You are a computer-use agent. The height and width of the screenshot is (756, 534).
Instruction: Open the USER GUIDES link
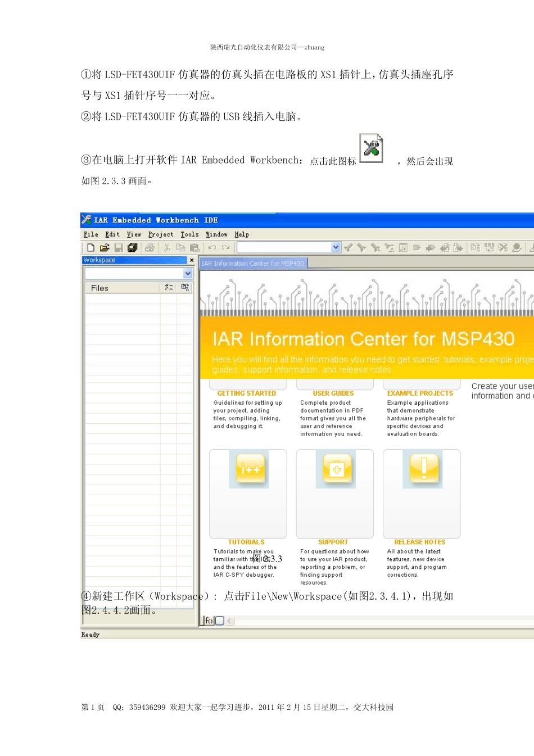[333, 393]
